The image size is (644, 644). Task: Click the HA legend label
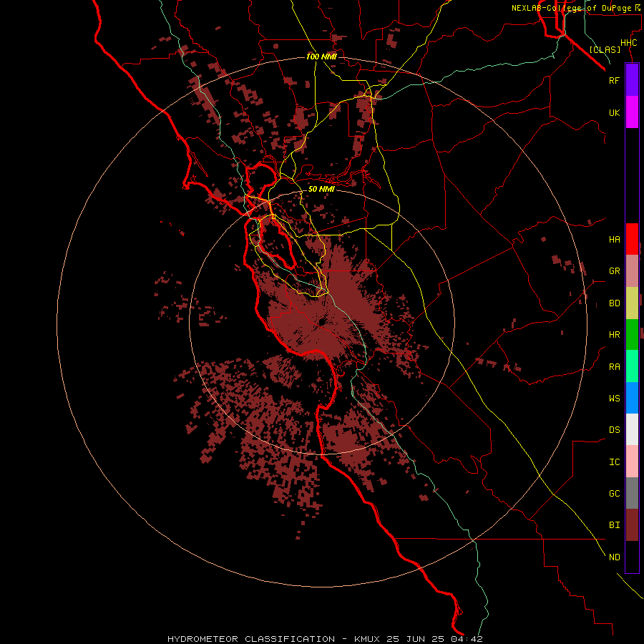point(614,240)
